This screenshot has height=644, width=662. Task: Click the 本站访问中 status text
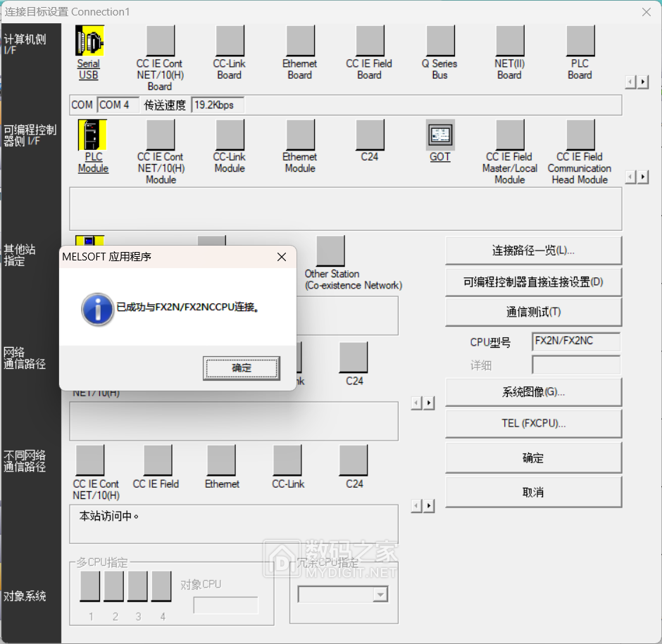tap(109, 516)
